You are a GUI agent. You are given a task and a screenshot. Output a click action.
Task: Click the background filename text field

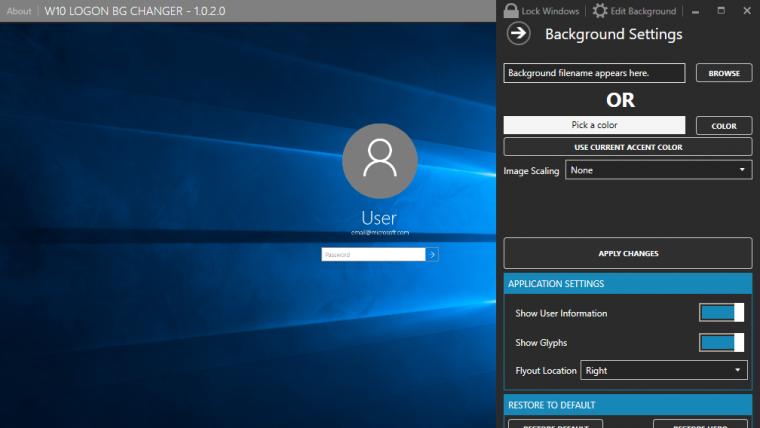tap(594, 73)
